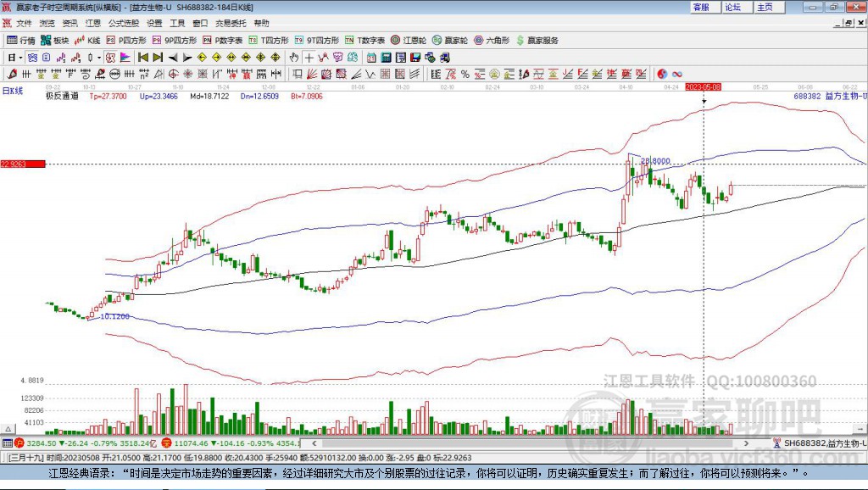Click the 2023-05-08 date marker
Viewport: 868px width, 490px height.
pos(703,87)
